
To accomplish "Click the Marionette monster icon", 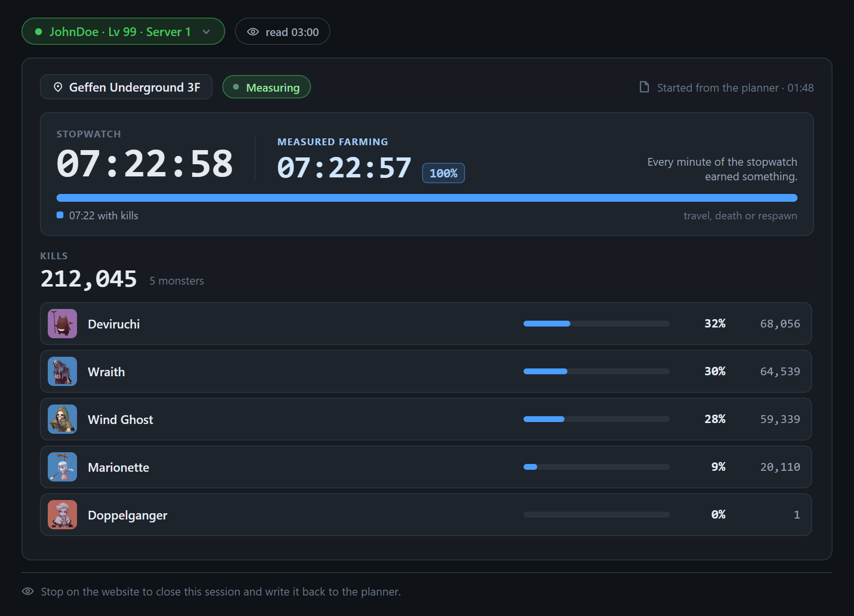I will click(62, 467).
